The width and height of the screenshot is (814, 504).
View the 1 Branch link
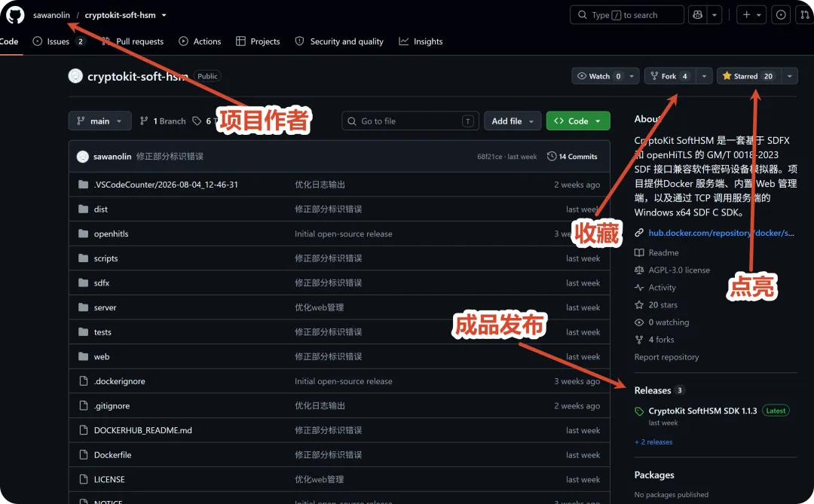pyautogui.click(x=163, y=121)
